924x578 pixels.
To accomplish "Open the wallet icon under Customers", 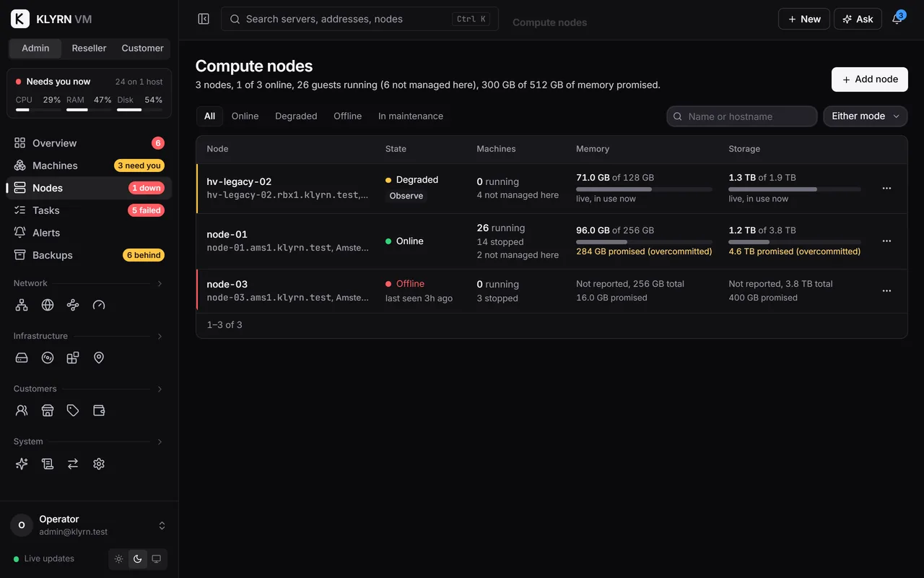I will (99, 410).
